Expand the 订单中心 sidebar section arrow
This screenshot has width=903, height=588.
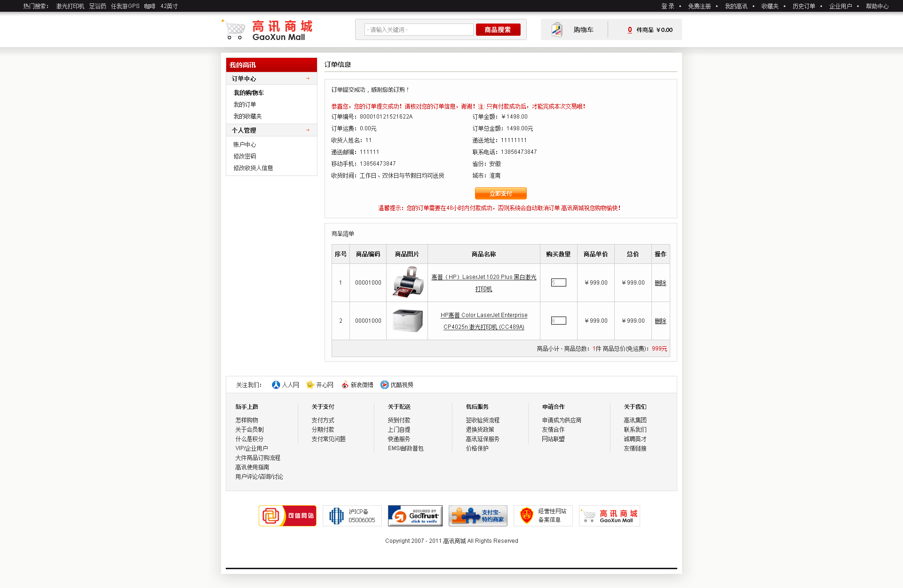(x=308, y=79)
